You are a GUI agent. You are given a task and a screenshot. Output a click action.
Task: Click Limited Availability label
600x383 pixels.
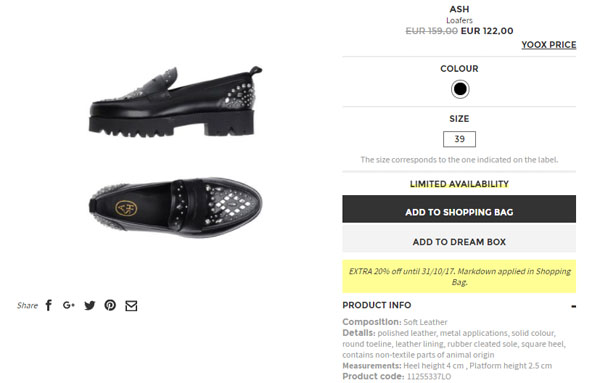click(x=459, y=184)
